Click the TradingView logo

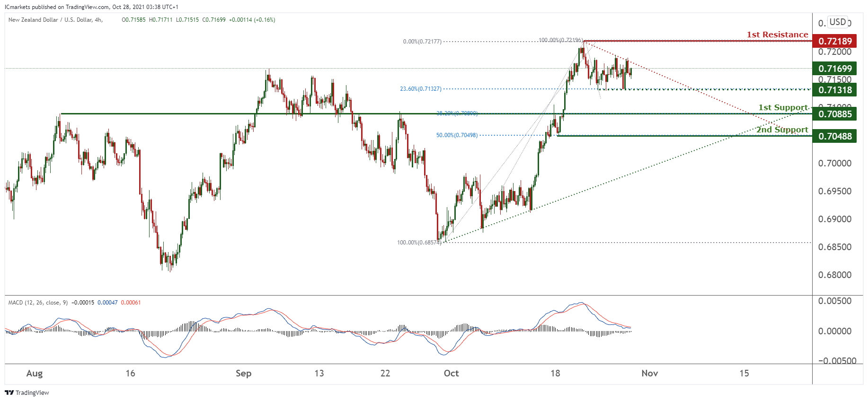tap(27, 392)
